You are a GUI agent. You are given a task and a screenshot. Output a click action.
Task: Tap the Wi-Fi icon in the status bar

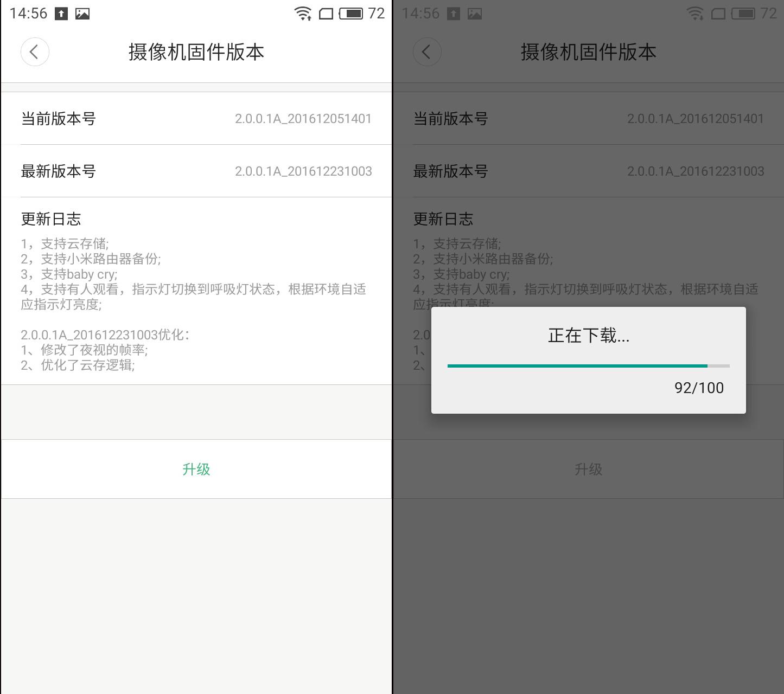[302, 14]
